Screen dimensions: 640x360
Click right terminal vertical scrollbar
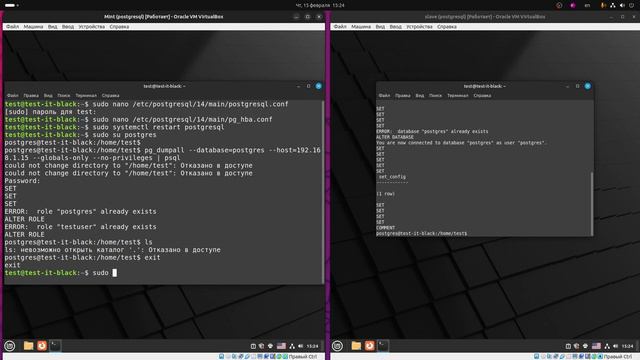click(591, 203)
